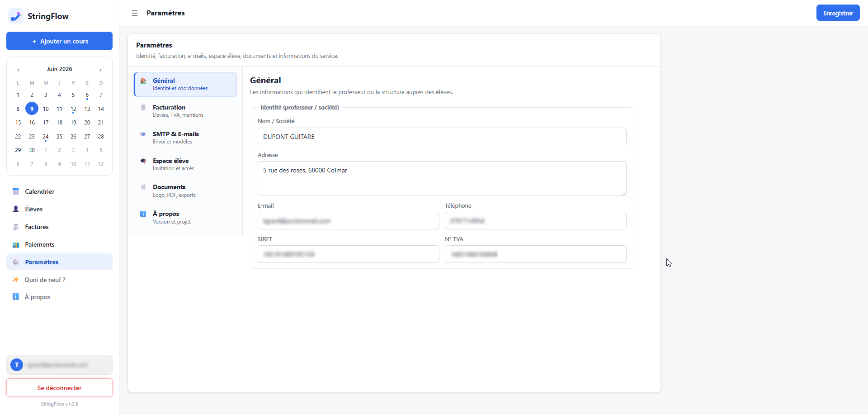
Task: Click the StringFlow logo icon
Action: tap(16, 16)
